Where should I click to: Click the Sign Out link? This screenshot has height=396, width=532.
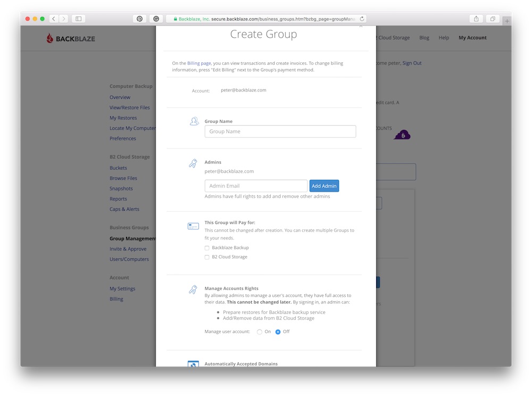pyautogui.click(x=412, y=63)
